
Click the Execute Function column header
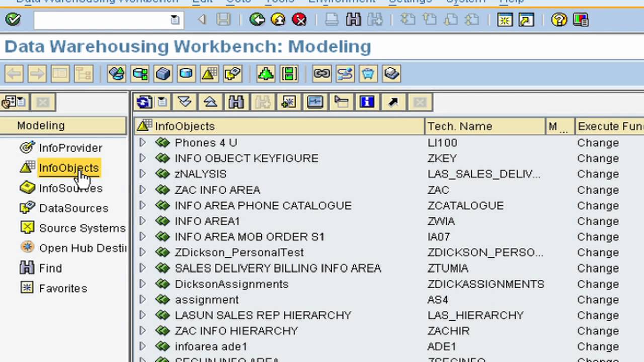coord(609,126)
